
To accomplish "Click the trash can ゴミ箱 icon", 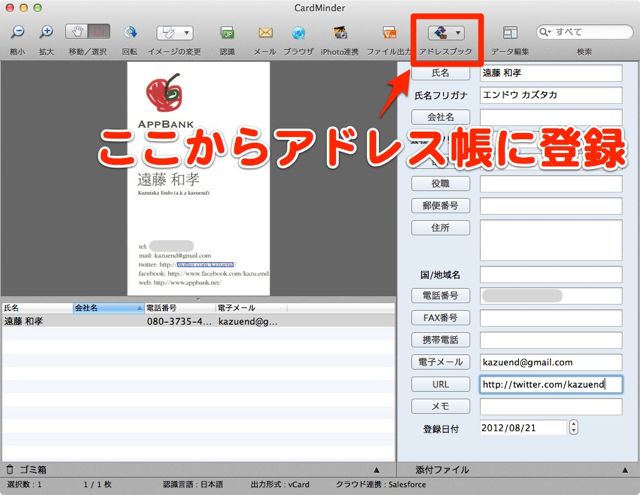I will 10,470.
